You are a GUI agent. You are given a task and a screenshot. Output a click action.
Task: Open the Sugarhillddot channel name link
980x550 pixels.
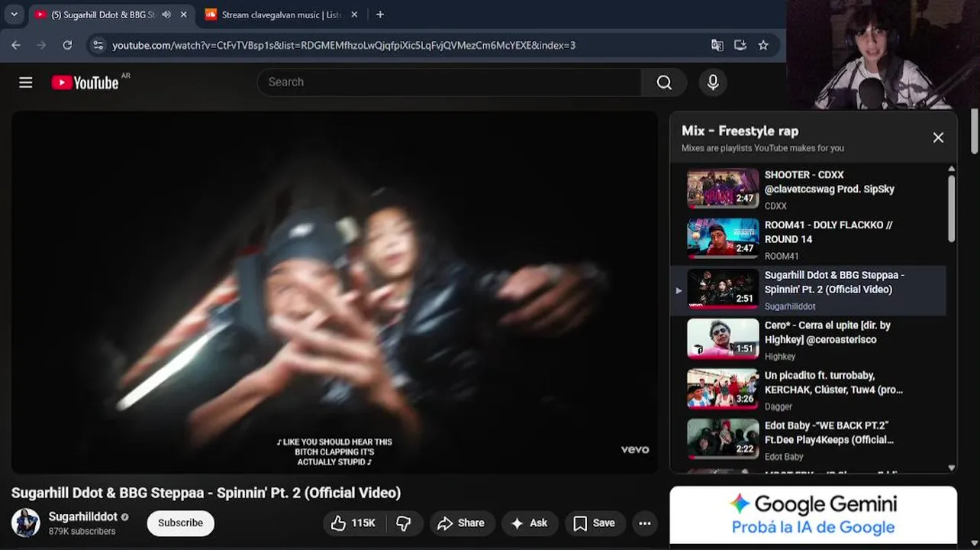83,516
